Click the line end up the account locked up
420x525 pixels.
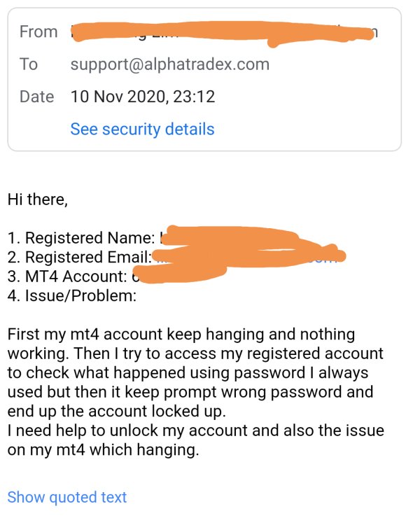pos(117,412)
